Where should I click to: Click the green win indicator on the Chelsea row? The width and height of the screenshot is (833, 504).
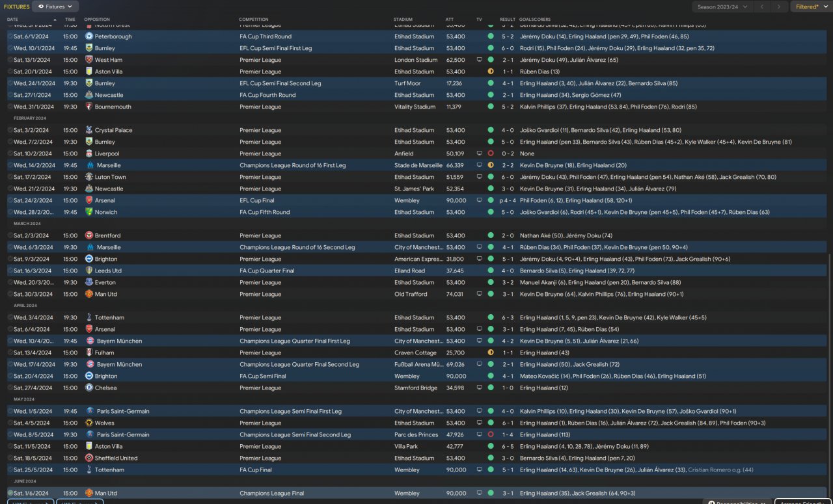coord(491,388)
